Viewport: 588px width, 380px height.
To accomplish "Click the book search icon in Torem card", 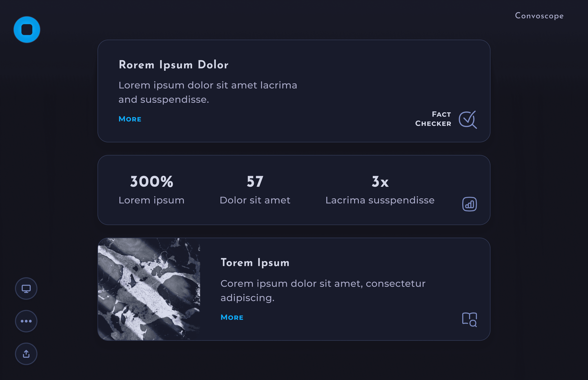I will pos(469,320).
